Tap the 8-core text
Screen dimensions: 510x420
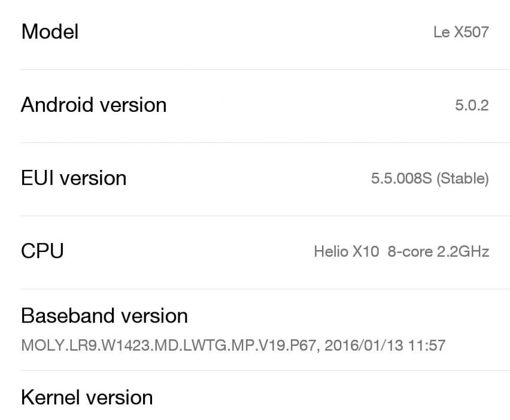(410, 251)
